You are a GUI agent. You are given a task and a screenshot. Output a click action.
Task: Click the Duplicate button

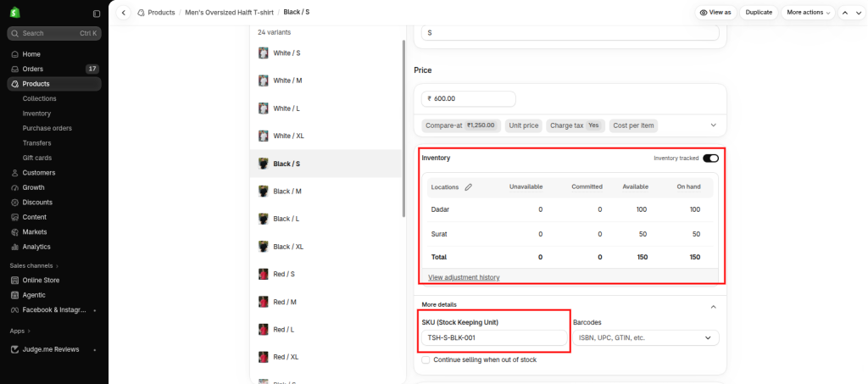pos(759,12)
